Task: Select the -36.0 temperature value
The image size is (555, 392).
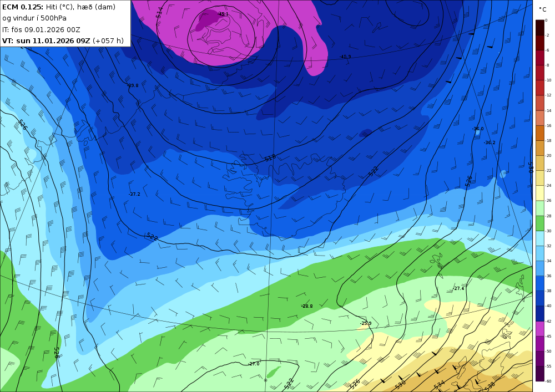Action: (x=478, y=129)
